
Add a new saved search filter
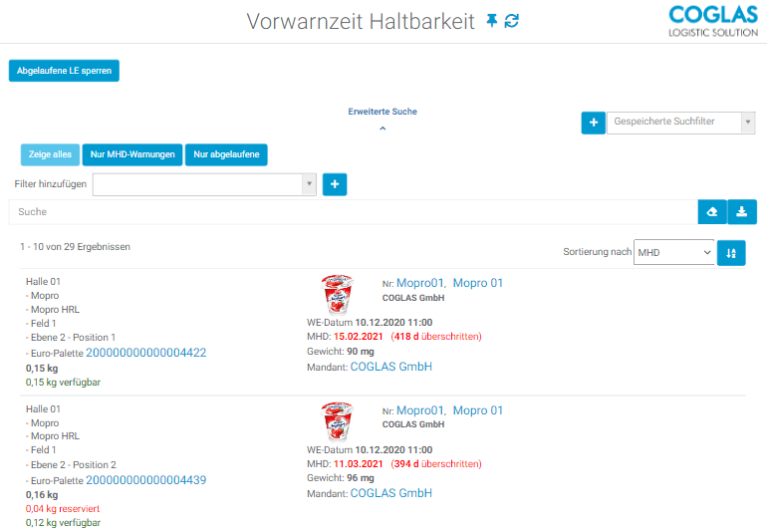[x=594, y=123]
